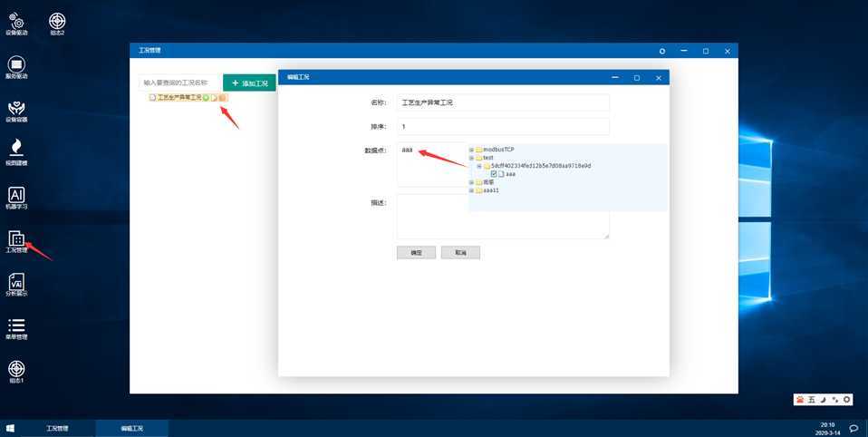868x437 pixels.
Task: Open the 服务驱动 desktop icon
Action: point(16,68)
